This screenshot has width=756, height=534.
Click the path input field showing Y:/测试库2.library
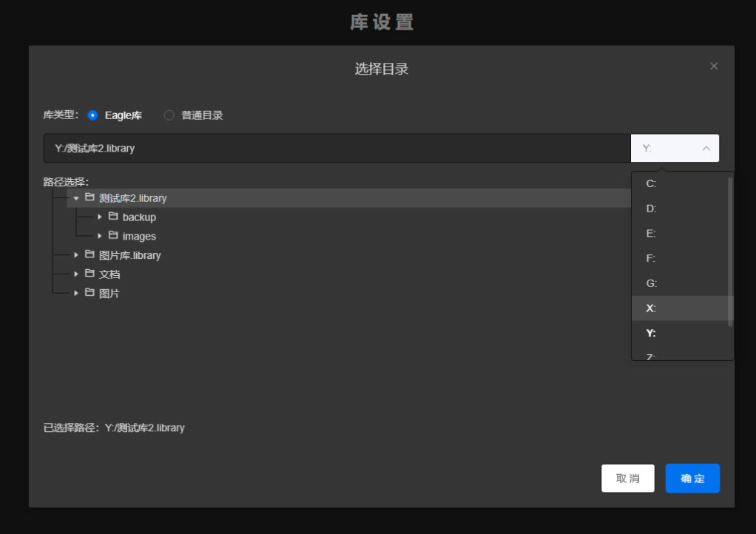[337, 148]
